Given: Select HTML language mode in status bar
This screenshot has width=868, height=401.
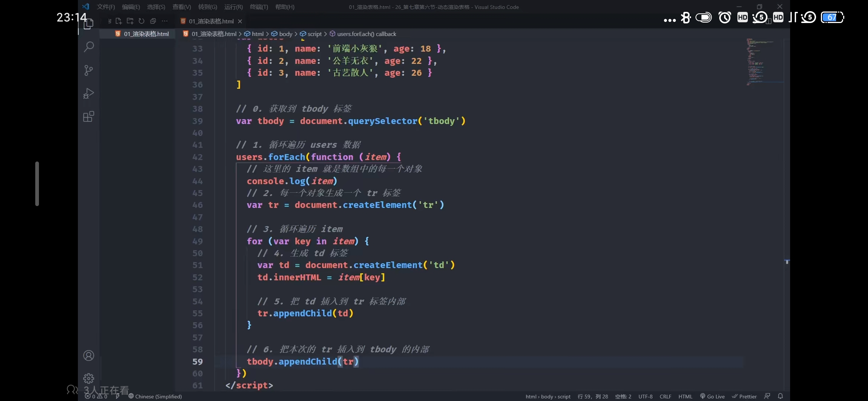Looking at the screenshot, I should pyautogui.click(x=685, y=396).
